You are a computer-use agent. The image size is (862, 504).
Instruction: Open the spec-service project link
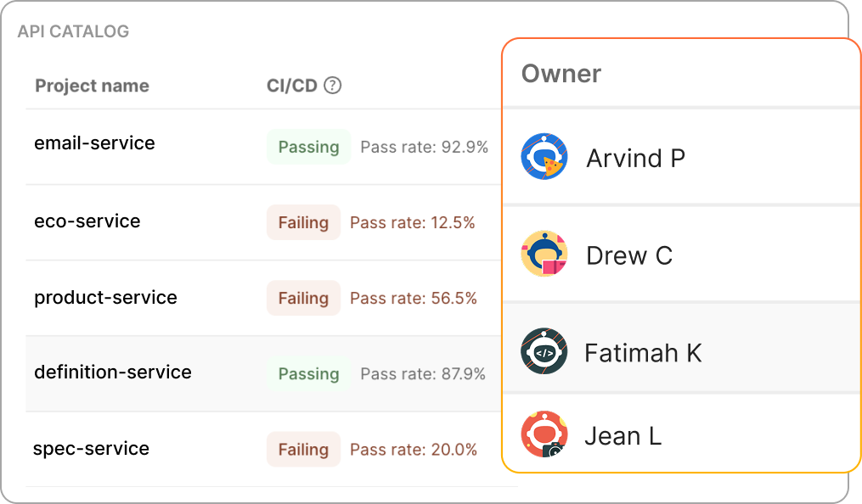(91, 448)
